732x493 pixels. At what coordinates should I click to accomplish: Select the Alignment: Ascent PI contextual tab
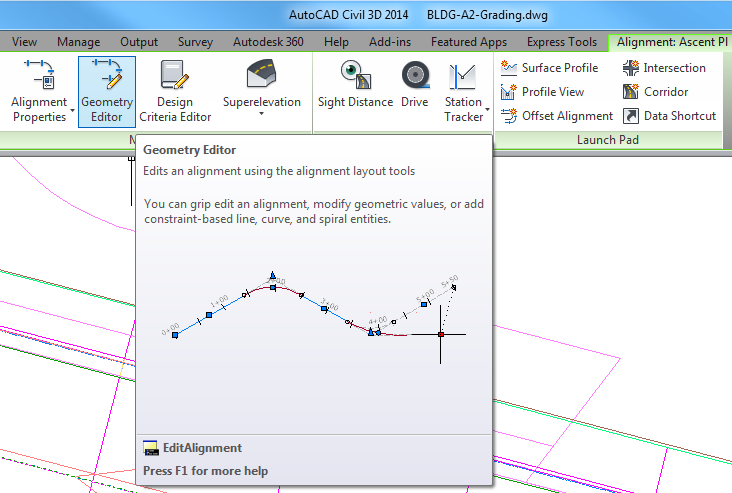671,42
